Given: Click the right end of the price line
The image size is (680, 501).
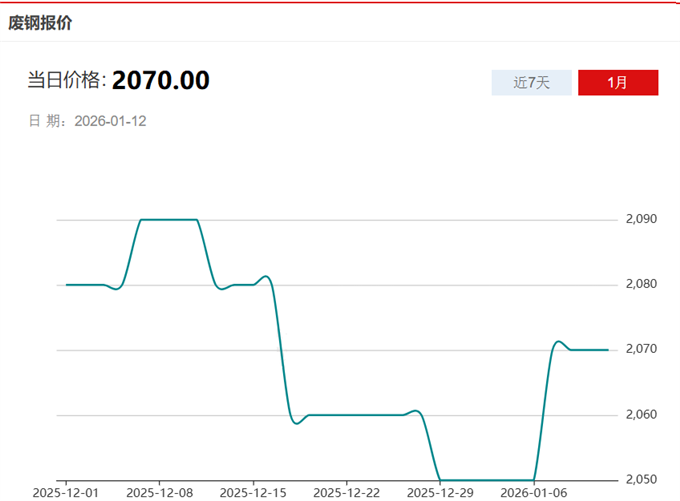Looking at the screenshot, I should [x=607, y=350].
